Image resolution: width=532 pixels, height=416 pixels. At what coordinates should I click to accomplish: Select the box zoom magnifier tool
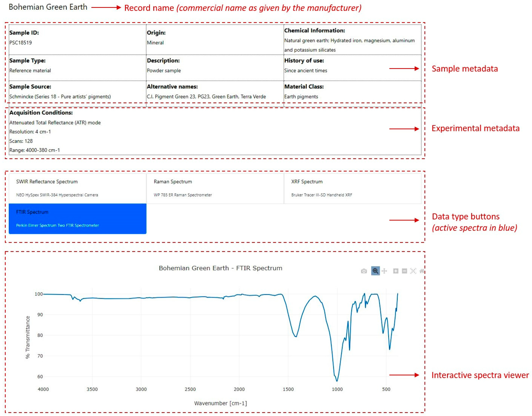[x=375, y=271]
